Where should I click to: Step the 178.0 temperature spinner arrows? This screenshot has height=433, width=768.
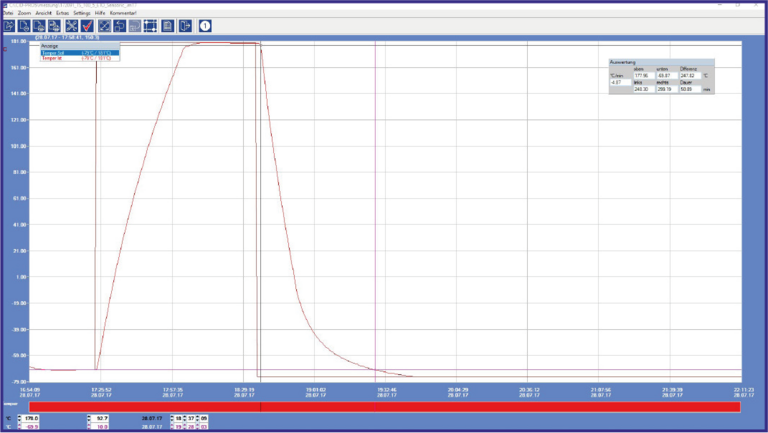20,419
